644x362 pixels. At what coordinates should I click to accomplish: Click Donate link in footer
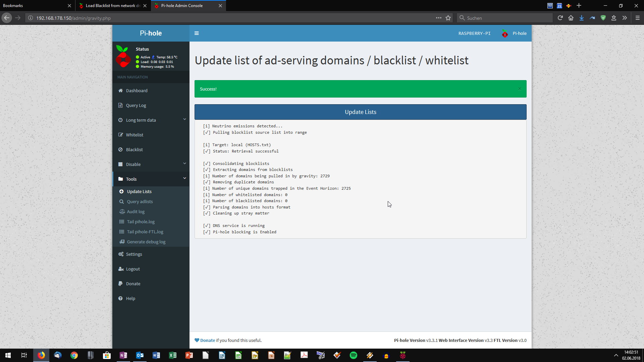(207, 340)
